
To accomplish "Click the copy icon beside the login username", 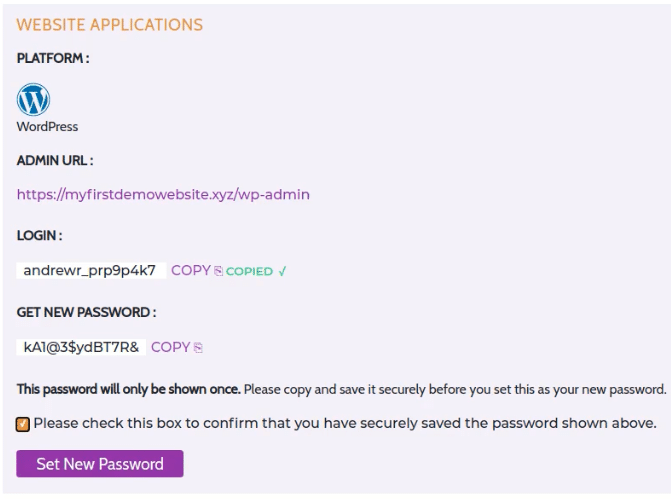I will [218, 271].
